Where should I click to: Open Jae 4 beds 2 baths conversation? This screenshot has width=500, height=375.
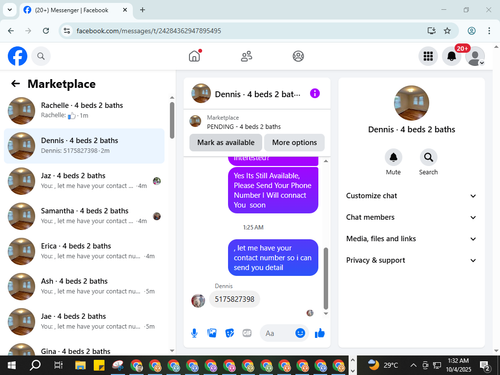[84, 321]
